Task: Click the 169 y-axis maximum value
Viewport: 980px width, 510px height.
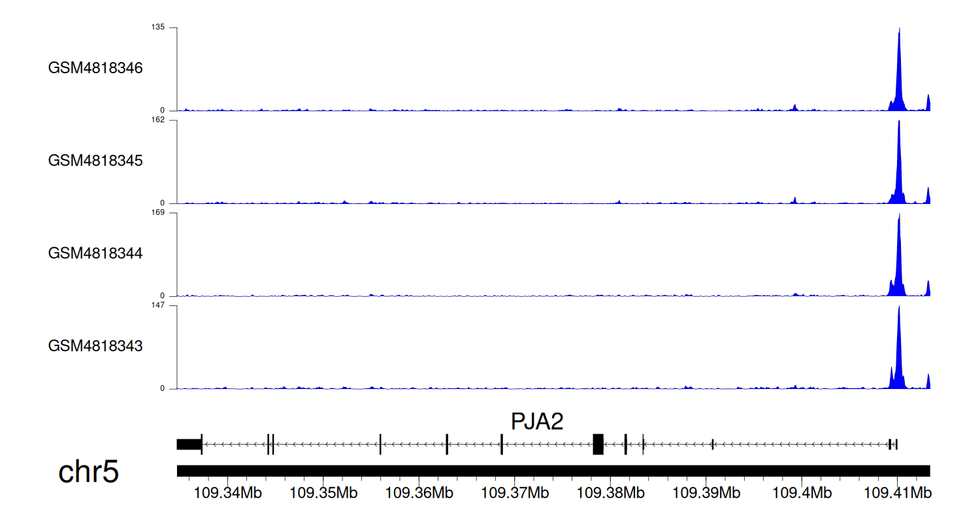Action: tap(158, 212)
